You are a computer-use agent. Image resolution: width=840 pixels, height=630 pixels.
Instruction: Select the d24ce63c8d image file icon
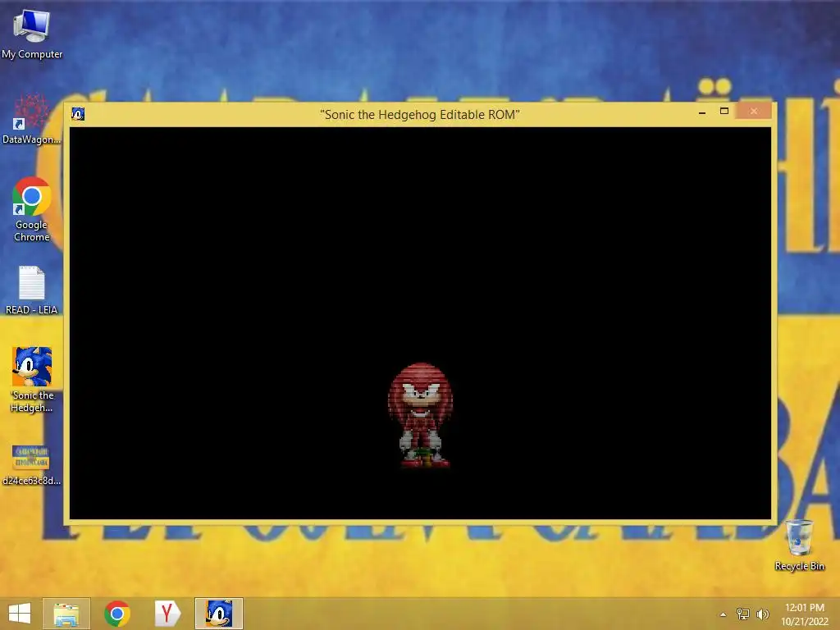point(32,464)
